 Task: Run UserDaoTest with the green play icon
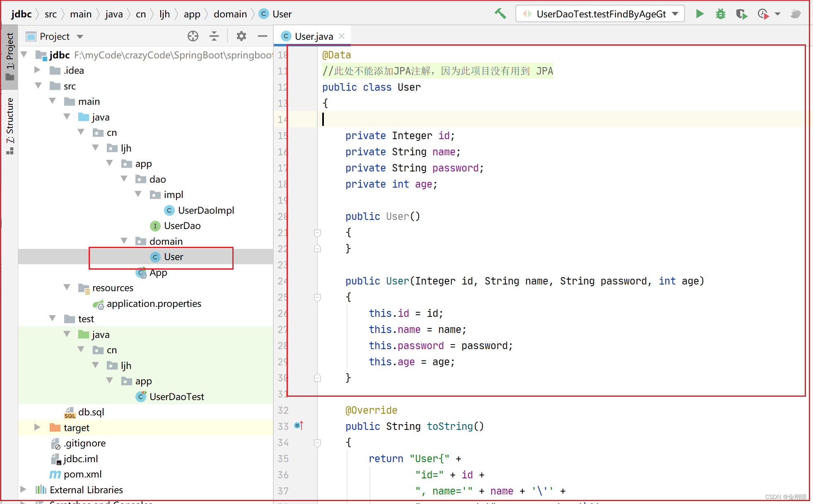click(700, 14)
